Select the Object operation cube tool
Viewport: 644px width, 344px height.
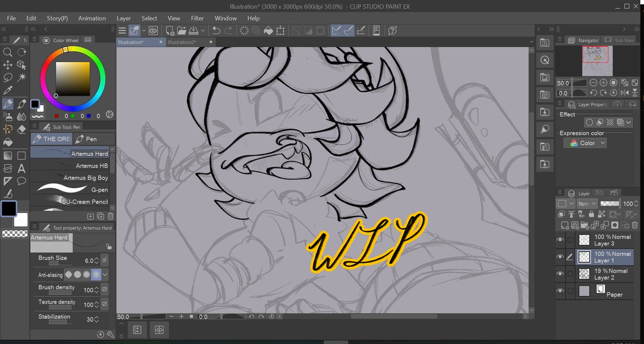click(x=21, y=65)
